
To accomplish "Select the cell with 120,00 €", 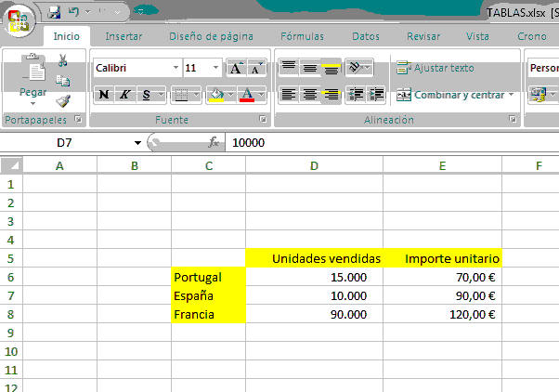I will pyautogui.click(x=442, y=314).
